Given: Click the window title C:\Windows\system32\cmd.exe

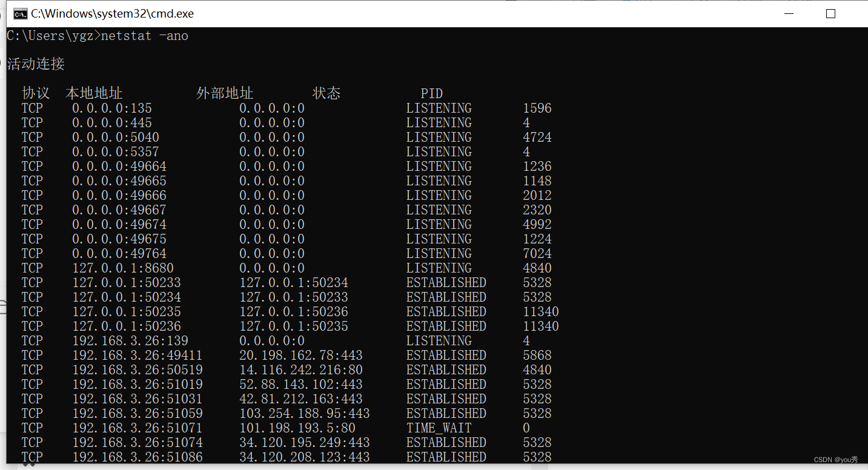Looking at the screenshot, I should point(113,13).
